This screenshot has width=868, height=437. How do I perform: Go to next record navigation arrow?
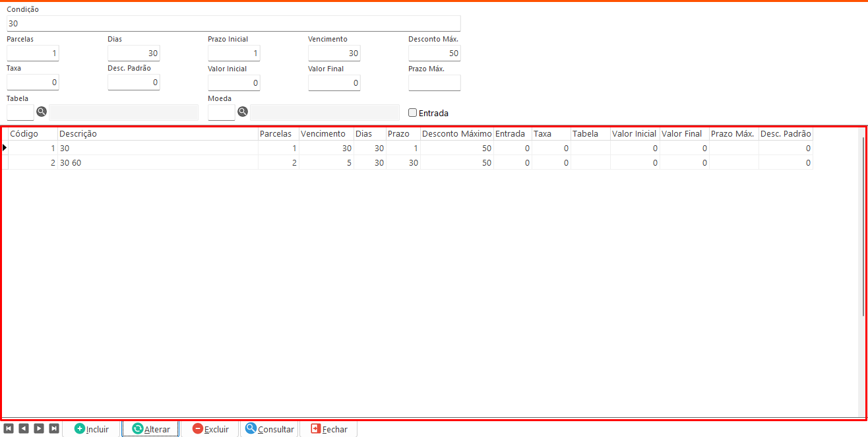pos(39,428)
